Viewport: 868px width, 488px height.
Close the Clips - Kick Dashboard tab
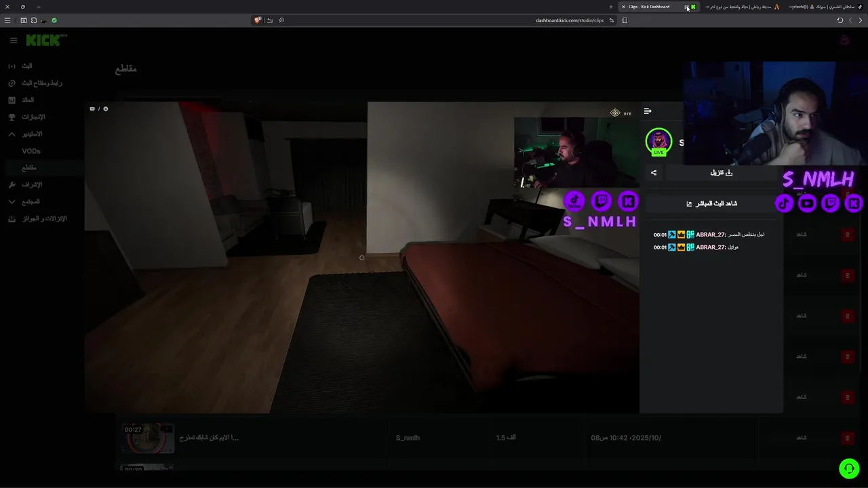623,7
